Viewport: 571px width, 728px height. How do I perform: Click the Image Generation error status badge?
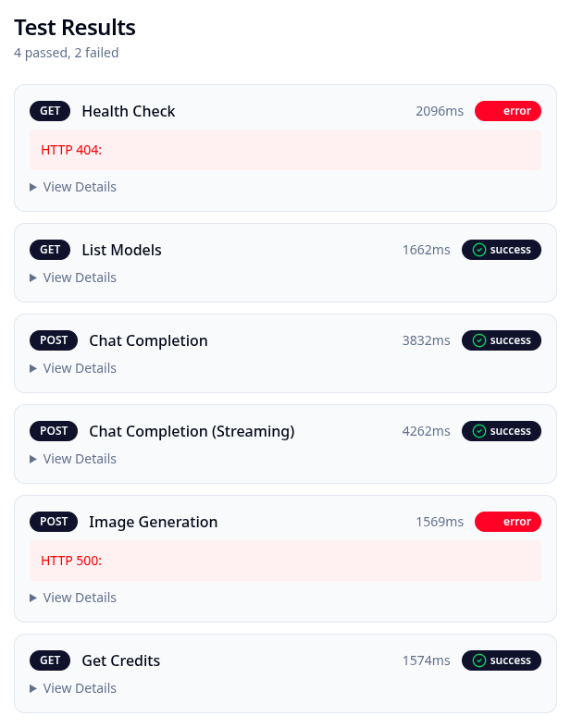(x=507, y=522)
